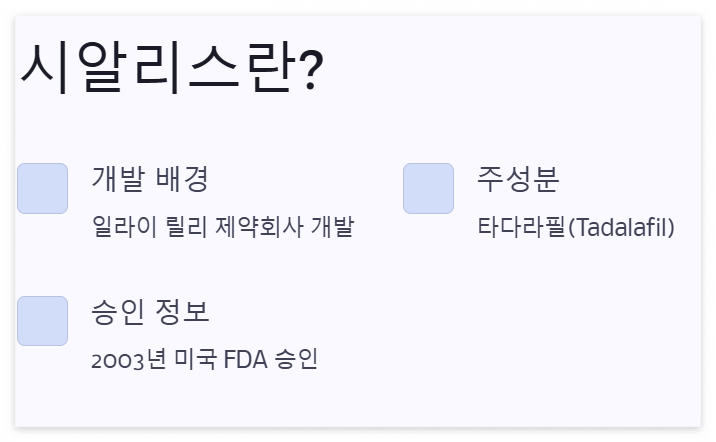Open the 주성분 heading
Screen dimensions: 716x442
(x=518, y=179)
